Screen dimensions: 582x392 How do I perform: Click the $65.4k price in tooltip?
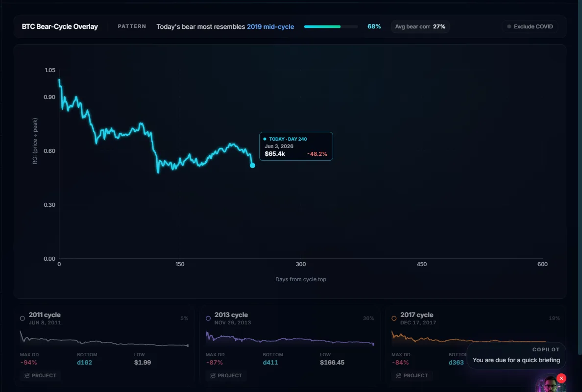[x=275, y=154]
